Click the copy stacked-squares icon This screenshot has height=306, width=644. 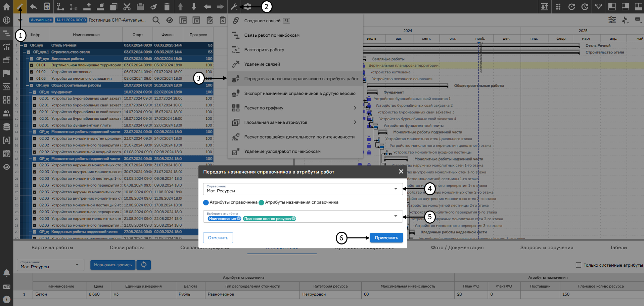pyautogui.click(x=113, y=7)
